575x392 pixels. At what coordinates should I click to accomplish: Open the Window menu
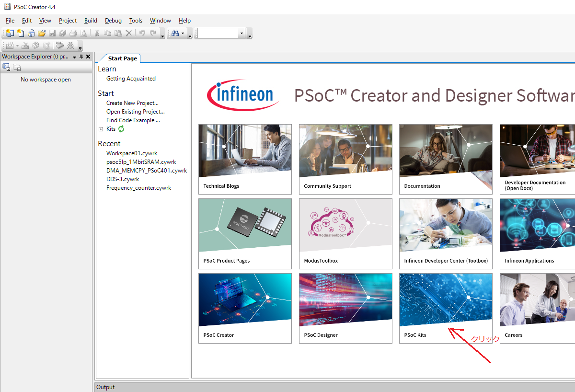point(160,21)
